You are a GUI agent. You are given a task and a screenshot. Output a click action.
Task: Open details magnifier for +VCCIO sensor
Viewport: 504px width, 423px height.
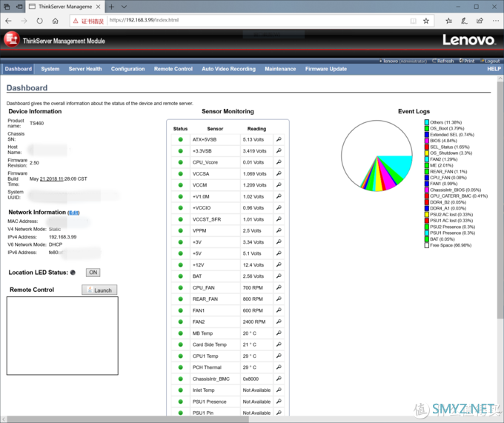pyautogui.click(x=279, y=208)
